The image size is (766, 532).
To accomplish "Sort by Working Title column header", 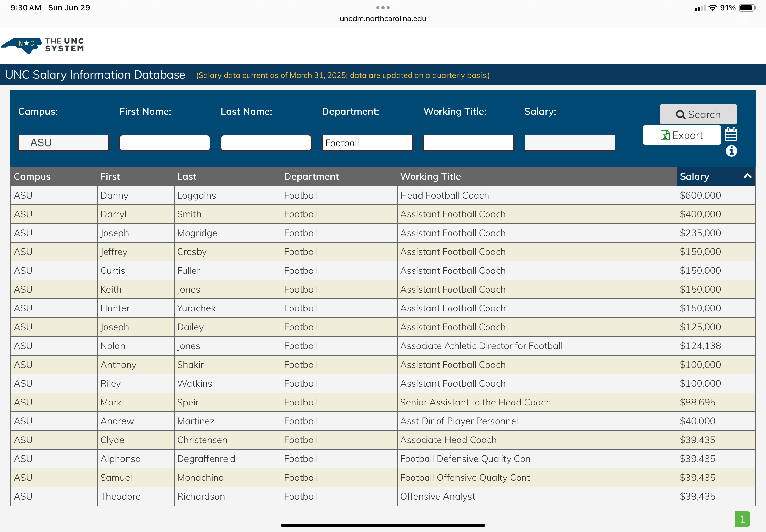I will click(x=430, y=176).
